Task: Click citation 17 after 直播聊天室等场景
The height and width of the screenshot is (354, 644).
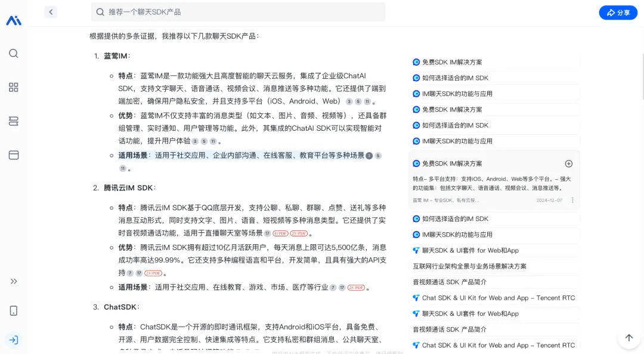Action: click(267, 233)
